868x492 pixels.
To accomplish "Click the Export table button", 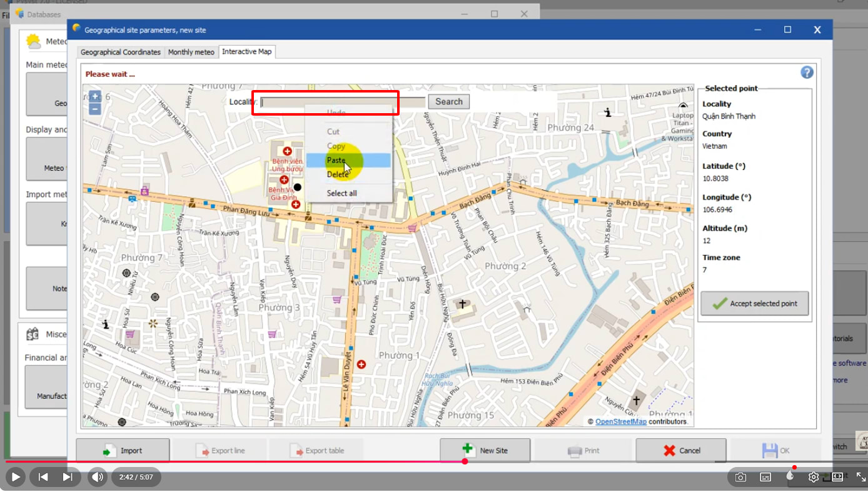I will pyautogui.click(x=317, y=450).
